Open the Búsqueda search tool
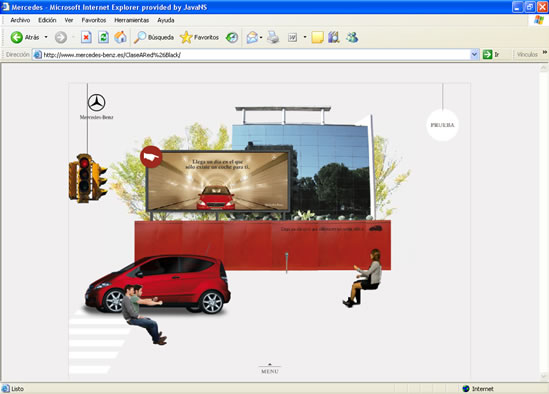Image resolution: width=549 pixels, height=394 pixels. [154, 37]
